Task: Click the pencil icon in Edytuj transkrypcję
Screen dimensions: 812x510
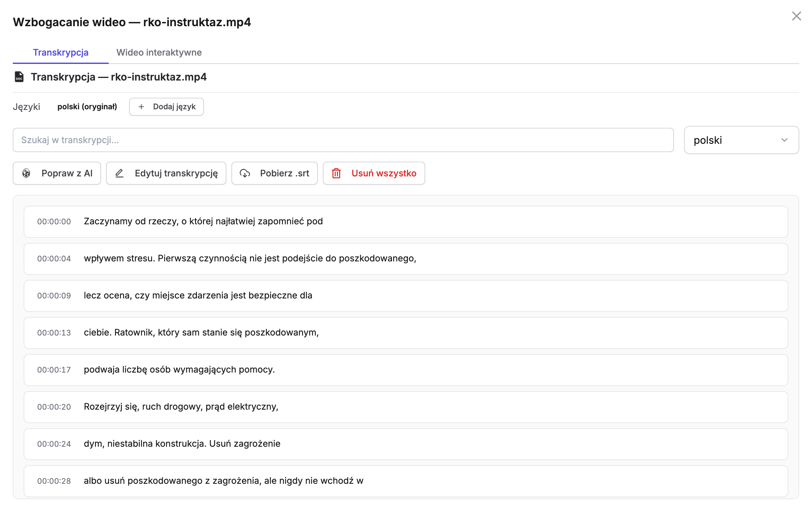Action: pyautogui.click(x=119, y=173)
